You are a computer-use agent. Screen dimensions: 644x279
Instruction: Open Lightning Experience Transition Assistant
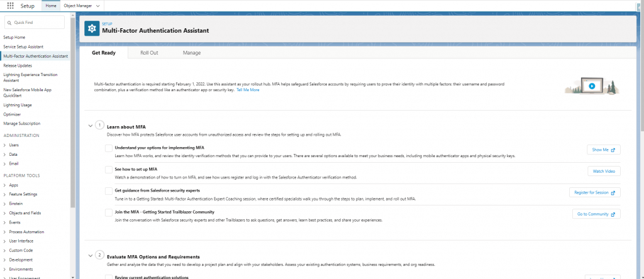pyautogui.click(x=30, y=77)
